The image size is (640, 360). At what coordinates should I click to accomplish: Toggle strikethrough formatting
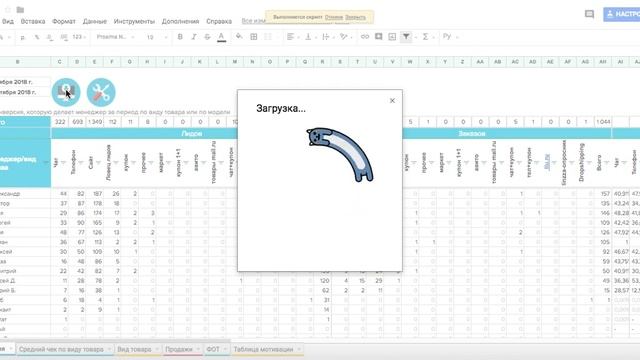[207, 37]
